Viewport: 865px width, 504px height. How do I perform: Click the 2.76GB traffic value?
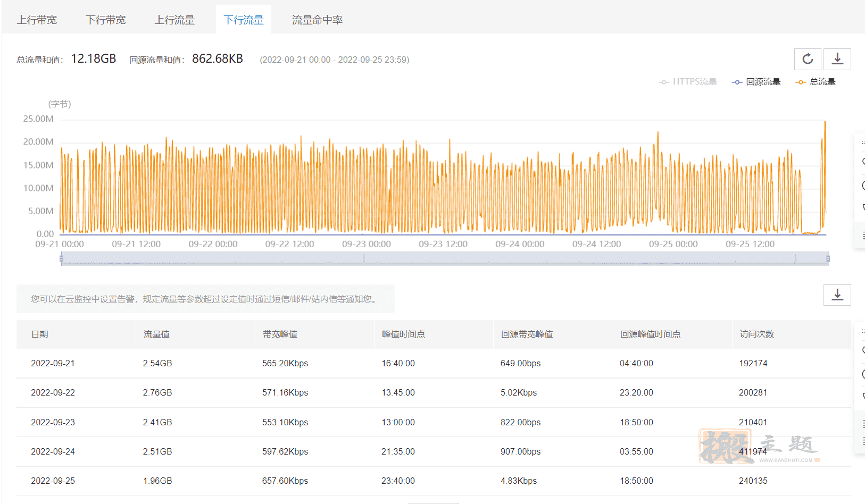[157, 393]
